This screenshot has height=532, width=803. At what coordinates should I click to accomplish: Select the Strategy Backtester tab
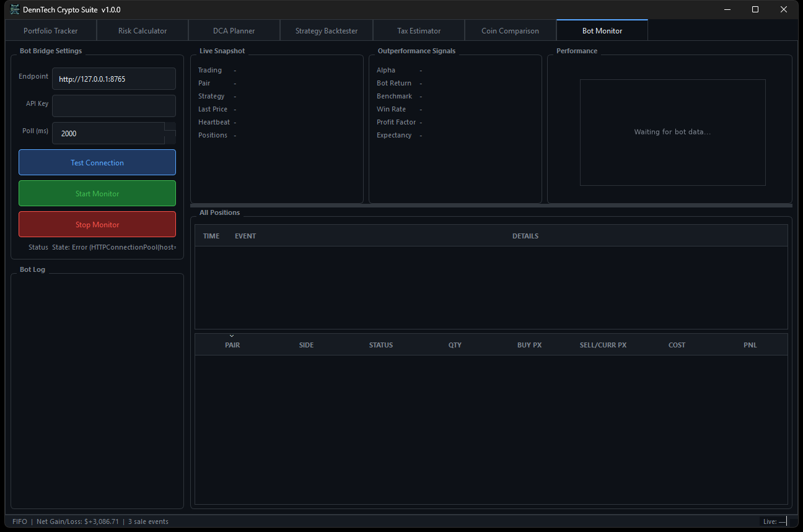(x=327, y=30)
